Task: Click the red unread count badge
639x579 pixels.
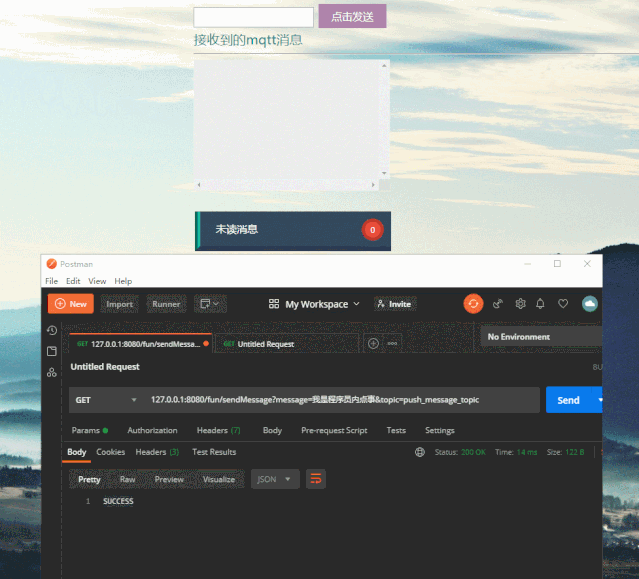Action: [x=372, y=230]
